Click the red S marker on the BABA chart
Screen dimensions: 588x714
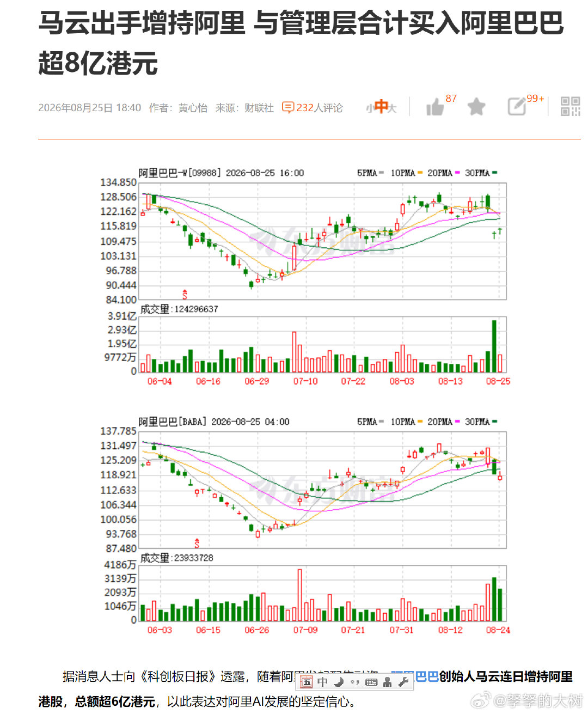coord(197,543)
